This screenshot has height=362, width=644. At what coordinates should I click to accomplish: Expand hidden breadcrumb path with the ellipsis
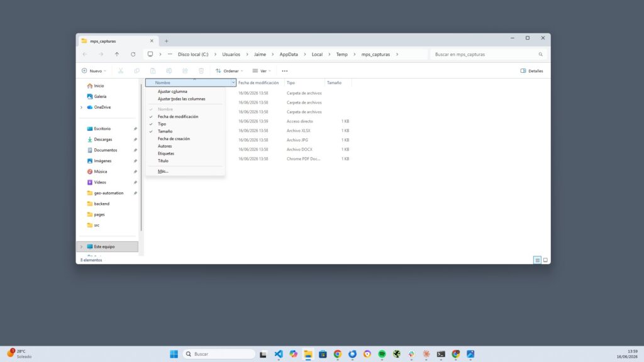pyautogui.click(x=170, y=54)
